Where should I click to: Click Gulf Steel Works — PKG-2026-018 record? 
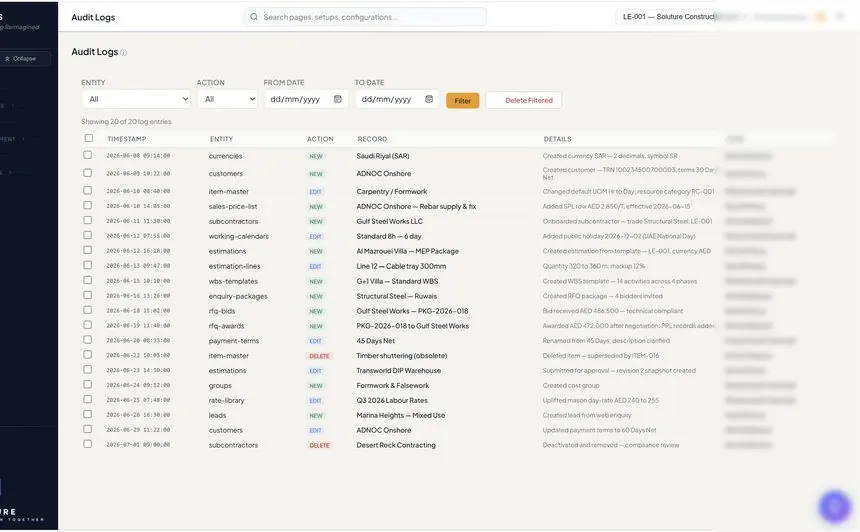point(412,311)
